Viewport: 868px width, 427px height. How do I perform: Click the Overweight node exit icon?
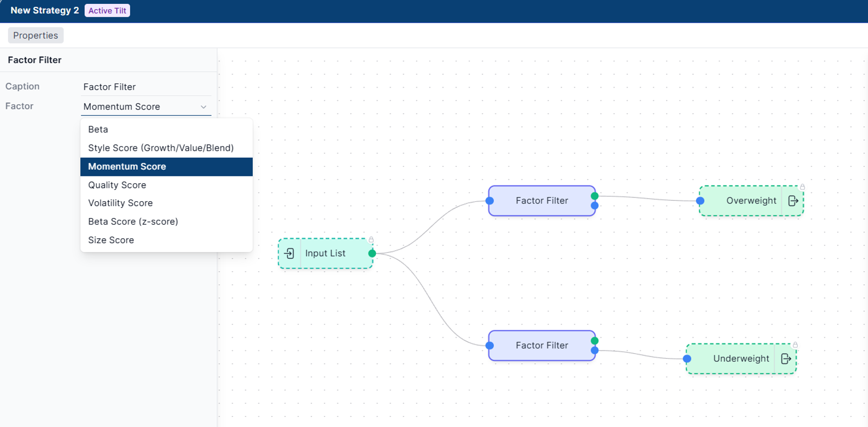(x=793, y=201)
